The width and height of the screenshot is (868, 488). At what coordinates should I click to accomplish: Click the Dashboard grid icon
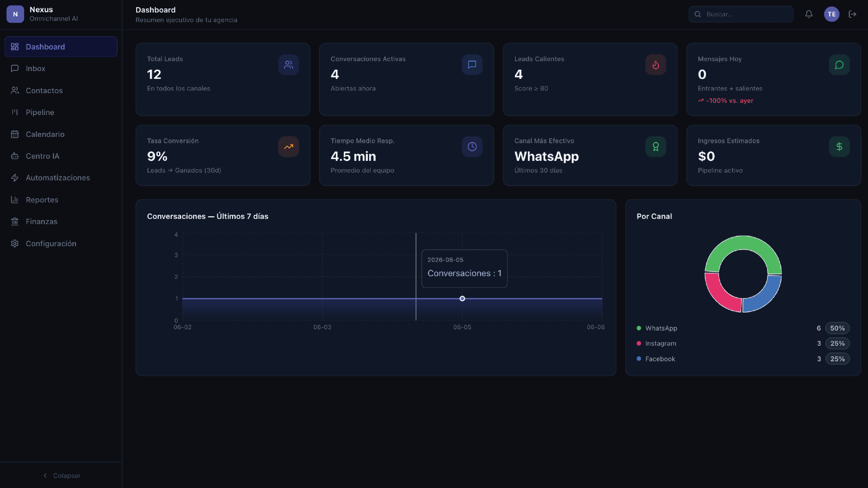click(15, 47)
